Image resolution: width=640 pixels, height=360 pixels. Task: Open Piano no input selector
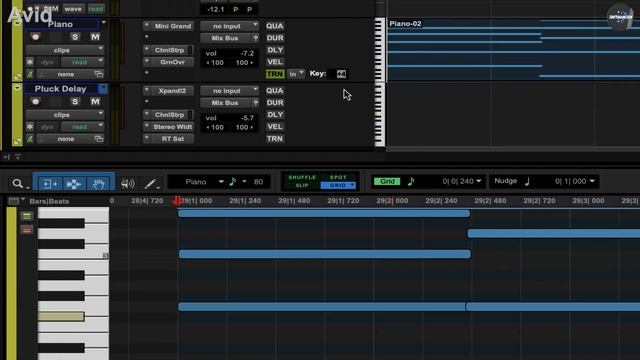(x=230, y=26)
